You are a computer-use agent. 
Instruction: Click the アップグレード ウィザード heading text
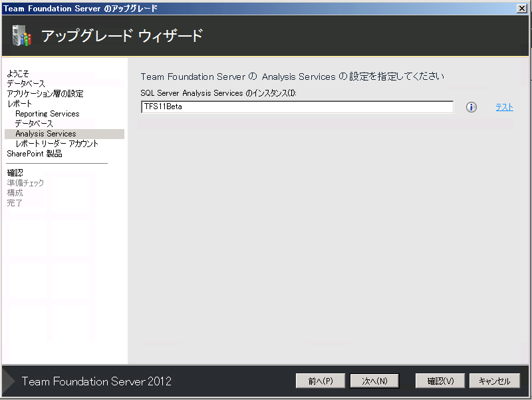(x=122, y=36)
